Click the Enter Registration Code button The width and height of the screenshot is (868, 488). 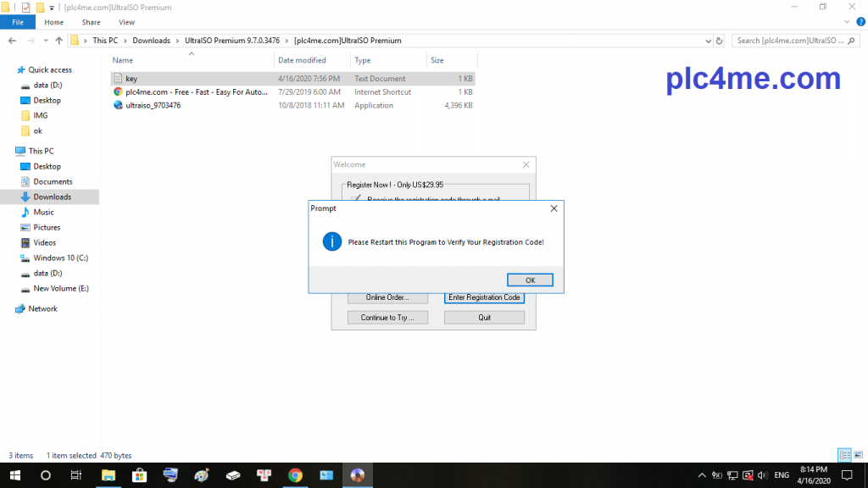point(484,297)
